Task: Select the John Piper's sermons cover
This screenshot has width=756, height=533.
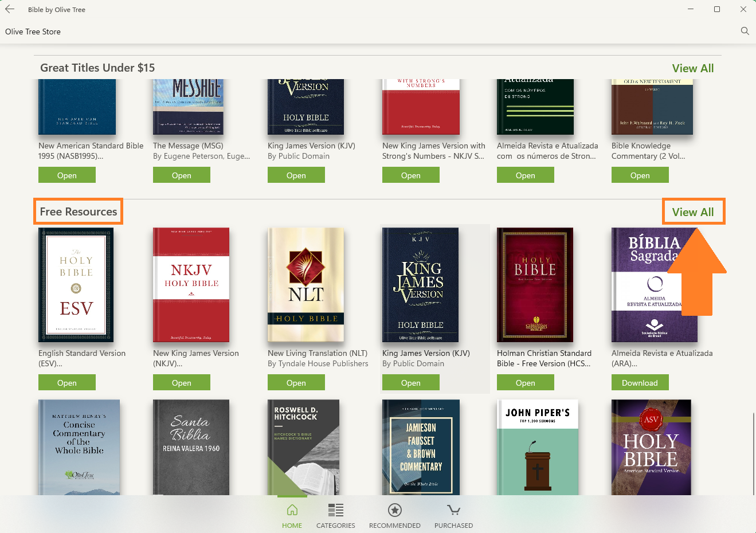Action: [538, 447]
